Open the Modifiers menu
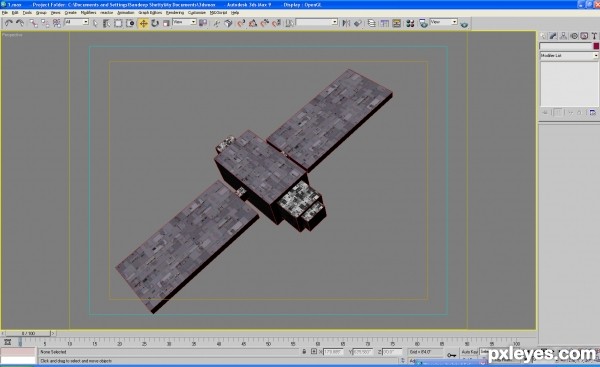Viewport: 600px width, 367px height. point(88,13)
